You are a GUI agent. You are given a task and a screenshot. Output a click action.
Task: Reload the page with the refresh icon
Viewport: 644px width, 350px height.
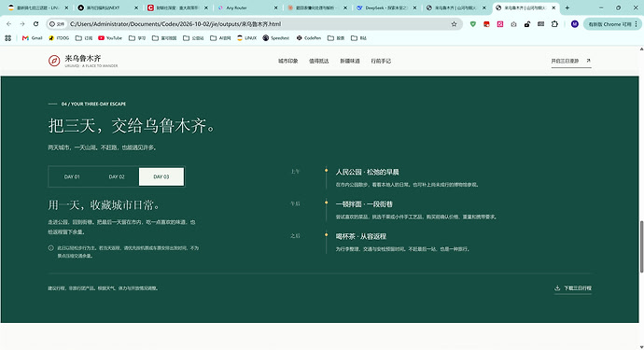(x=35, y=24)
